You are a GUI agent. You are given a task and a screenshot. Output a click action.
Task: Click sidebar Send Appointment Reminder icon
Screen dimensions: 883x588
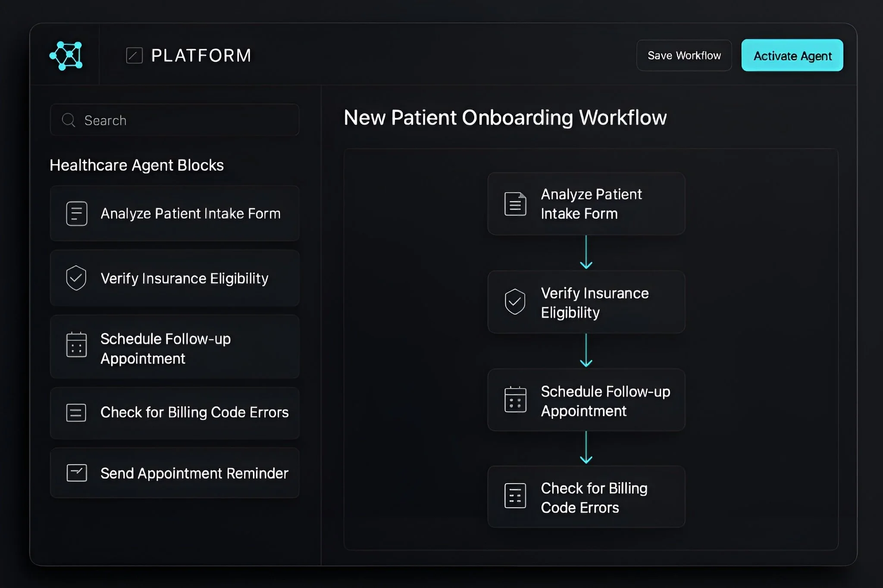point(77,473)
